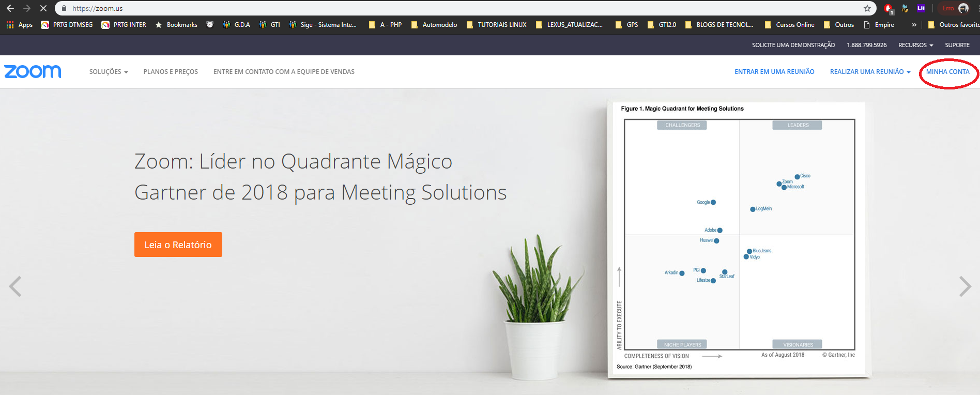
Task: Open LEXUS_ATUALIZAC bookmark folder
Action: tap(569, 25)
